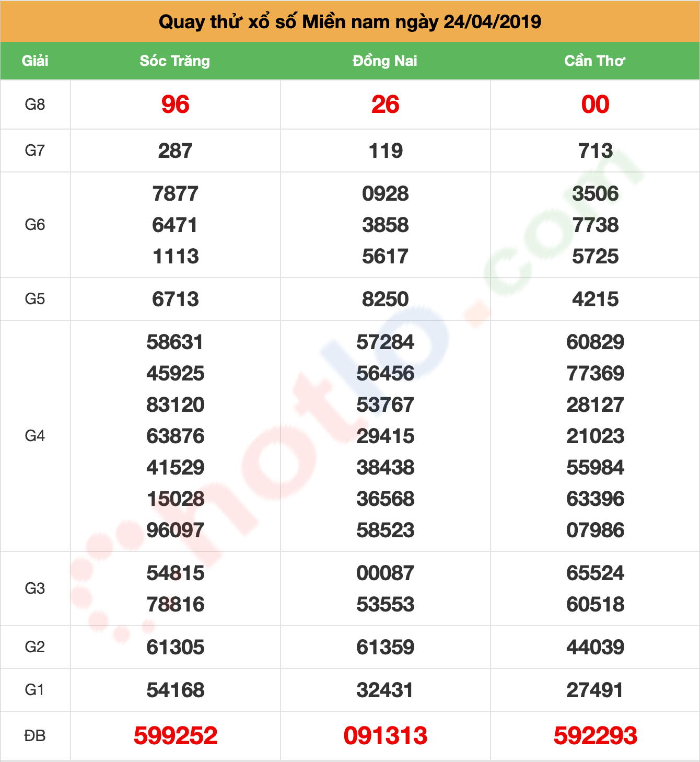Select the G2 row label
Viewport: 700px width, 762px height.
[x=35, y=647]
